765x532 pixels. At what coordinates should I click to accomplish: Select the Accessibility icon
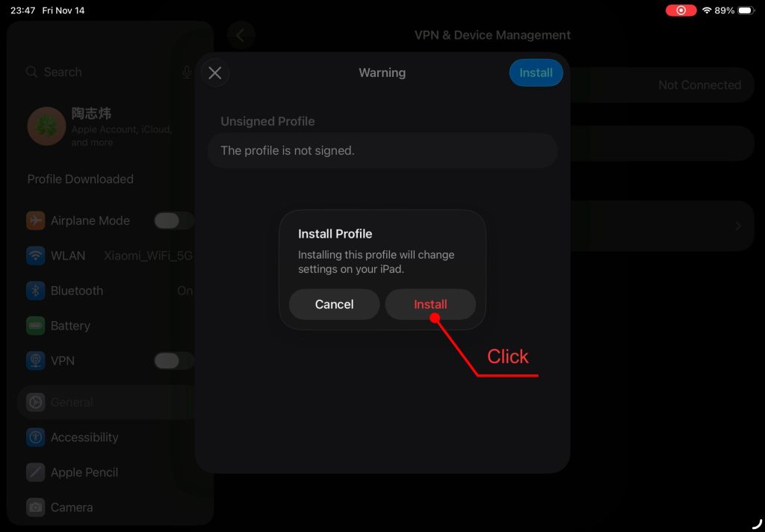pyautogui.click(x=36, y=437)
